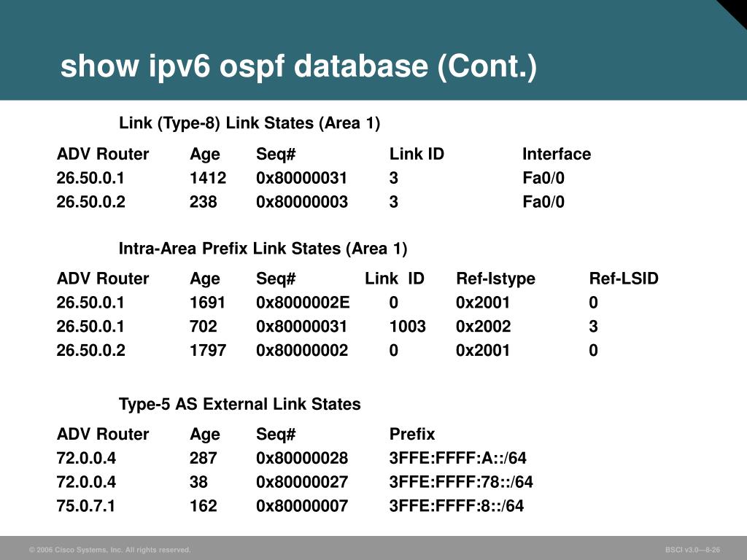Click sequence number 0x80000003

pos(302,202)
